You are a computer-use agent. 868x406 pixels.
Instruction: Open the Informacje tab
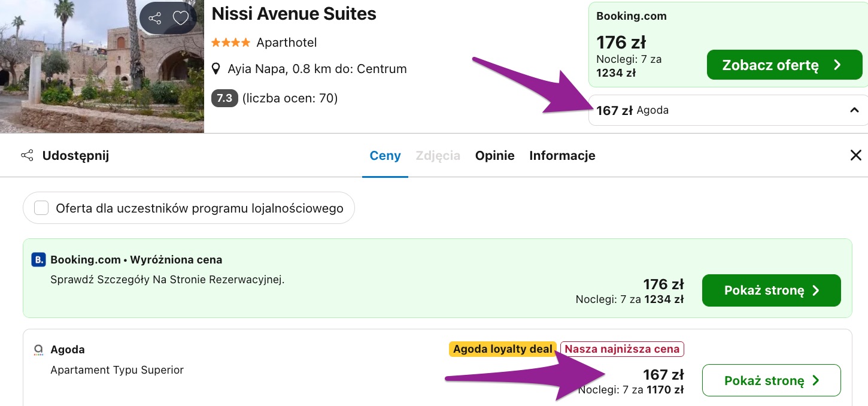coord(562,156)
